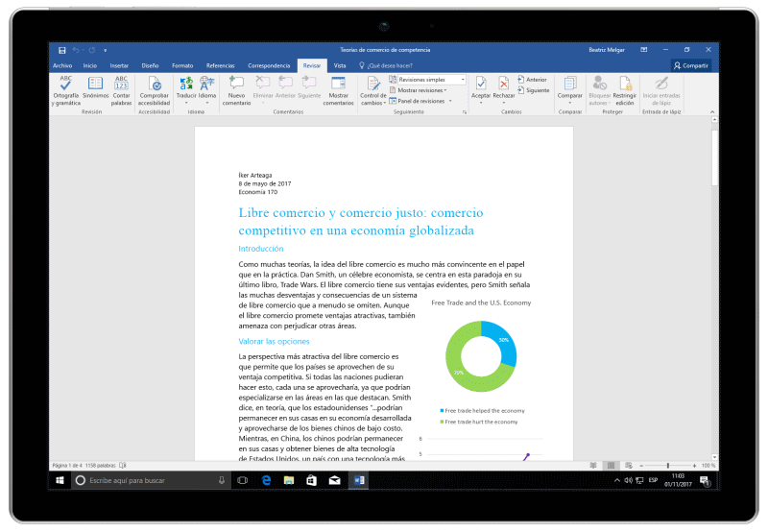Expand Mostrar revisiones menu
This screenshot has height=532, width=768.
[x=419, y=90]
